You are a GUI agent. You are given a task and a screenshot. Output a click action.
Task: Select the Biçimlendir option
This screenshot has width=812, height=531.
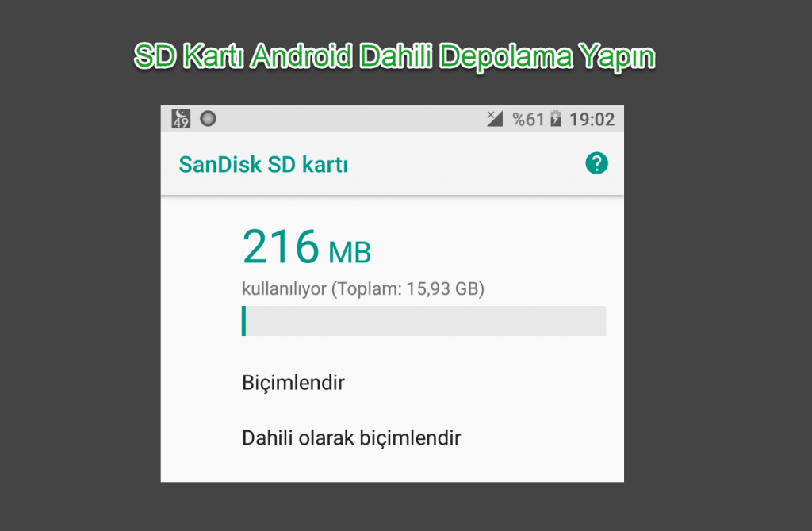coord(293,383)
